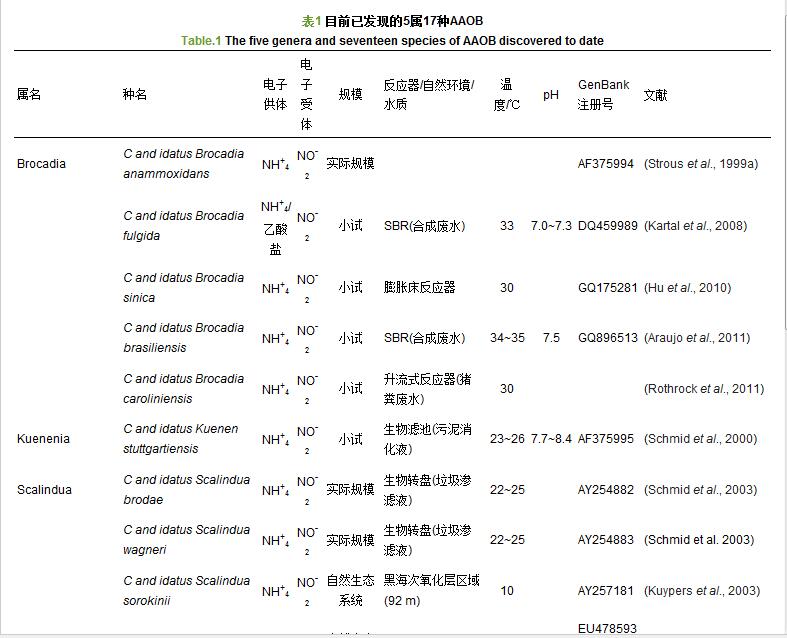Click the Hu et al., 2010 citation
This screenshot has width=787, height=638.
(687, 288)
